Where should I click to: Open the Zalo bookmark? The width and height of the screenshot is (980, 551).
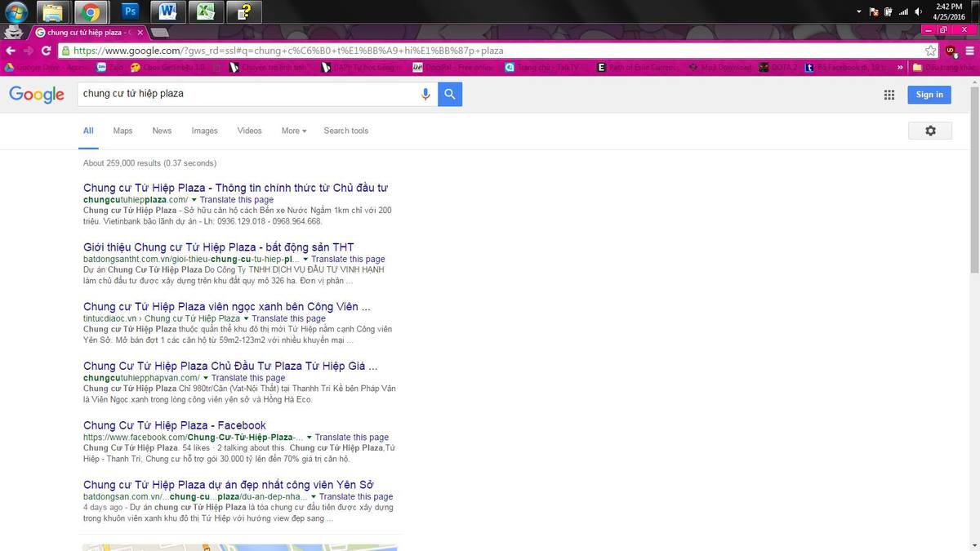click(109, 67)
